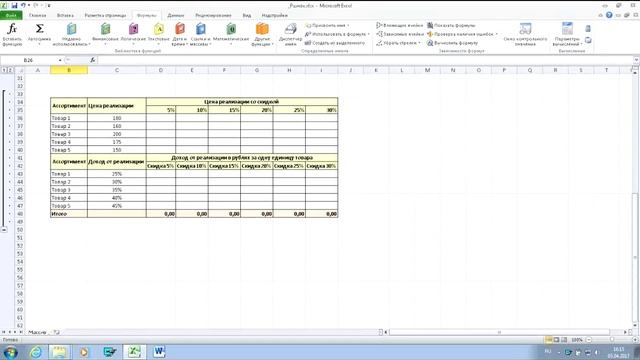This screenshot has height=360, width=640.
Task: Collapse the outline group minus button
Action: point(4,230)
